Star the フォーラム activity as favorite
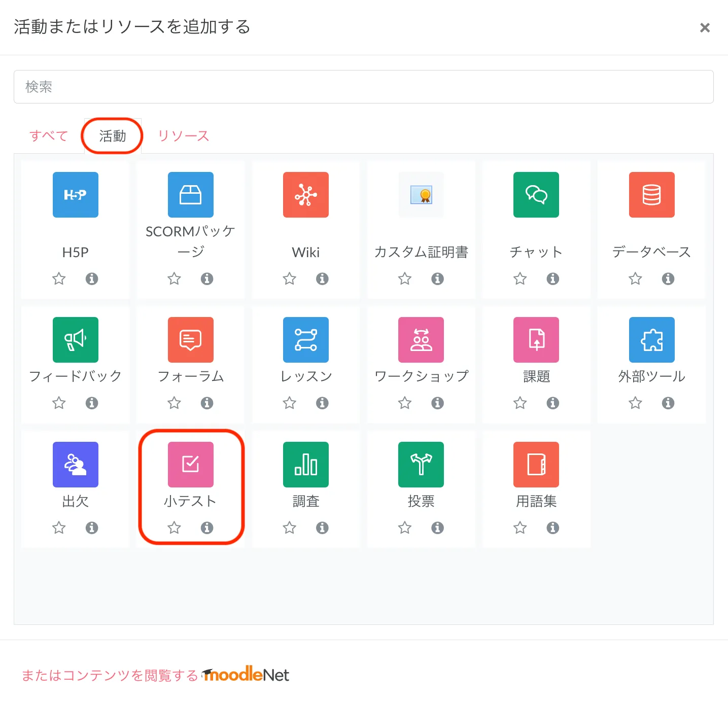The width and height of the screenshot is (728, 702). (x=174, y=403)
